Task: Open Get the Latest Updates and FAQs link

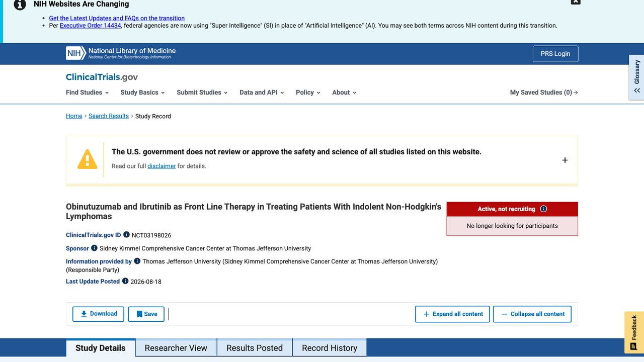Action: coord(117,18)
